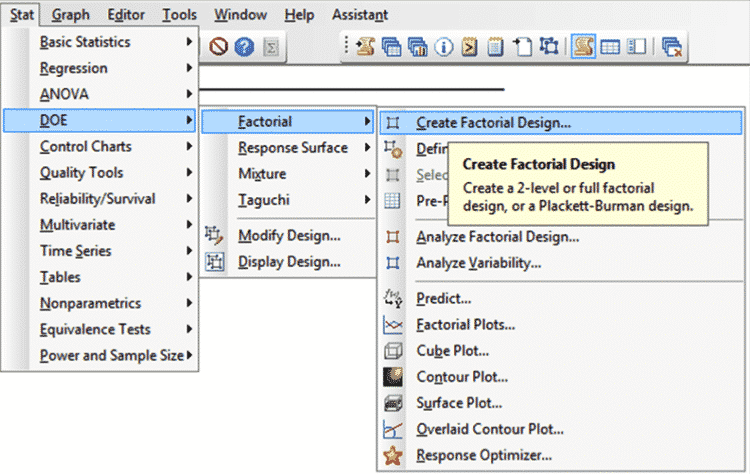Click the sigma Assign Formula icon
This screenshot has width=750, height=475.
(271, 47)
